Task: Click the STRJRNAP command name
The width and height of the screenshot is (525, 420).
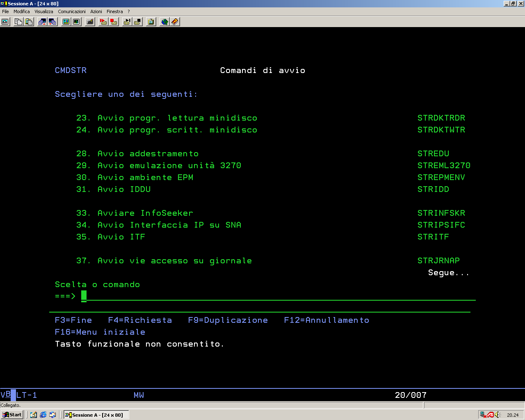Action: (439, 261)
